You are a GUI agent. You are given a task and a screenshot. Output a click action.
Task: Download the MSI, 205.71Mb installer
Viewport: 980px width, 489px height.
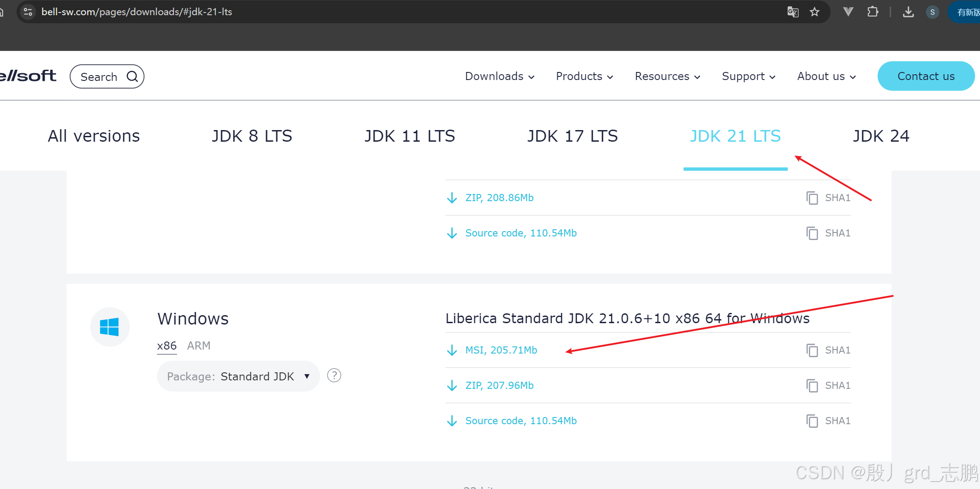[501, 350]
